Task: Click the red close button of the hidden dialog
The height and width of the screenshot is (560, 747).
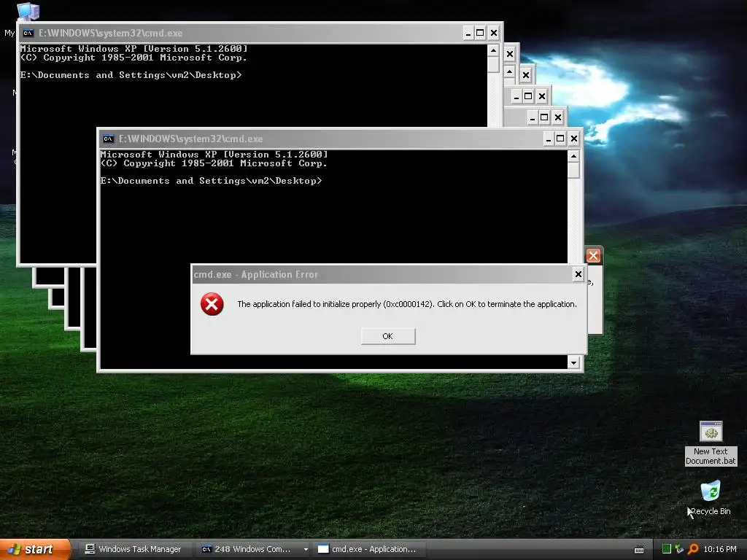Action: (593, 256)
